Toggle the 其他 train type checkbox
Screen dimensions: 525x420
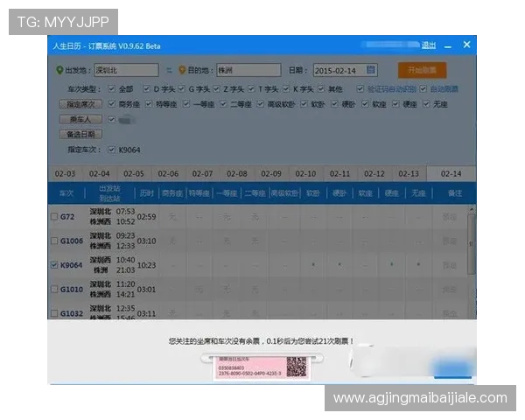pos(321,89)
